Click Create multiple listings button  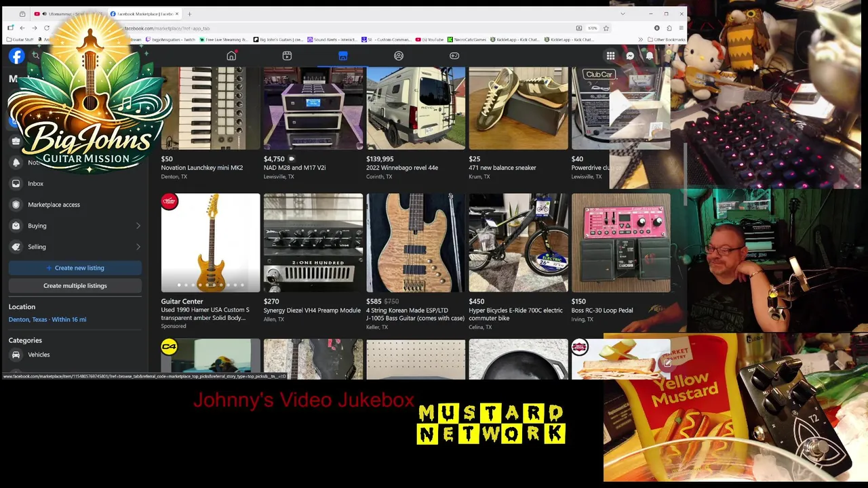(75, 285)
